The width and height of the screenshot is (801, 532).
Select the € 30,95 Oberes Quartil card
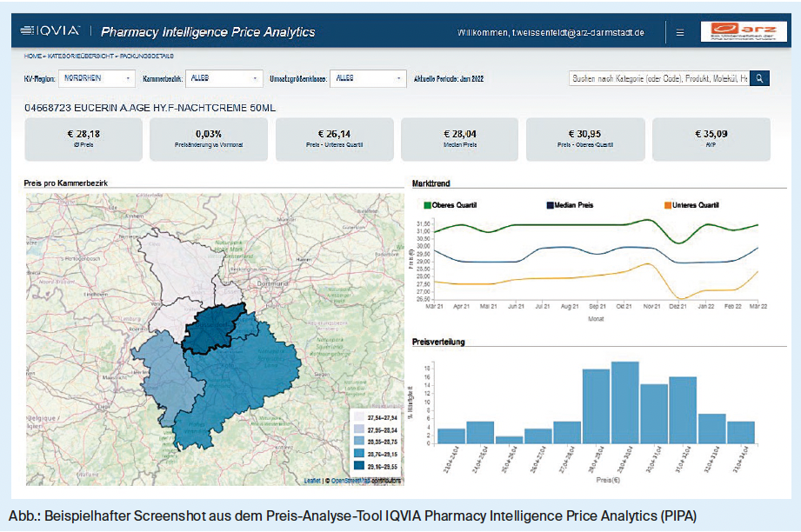point(585,139)
